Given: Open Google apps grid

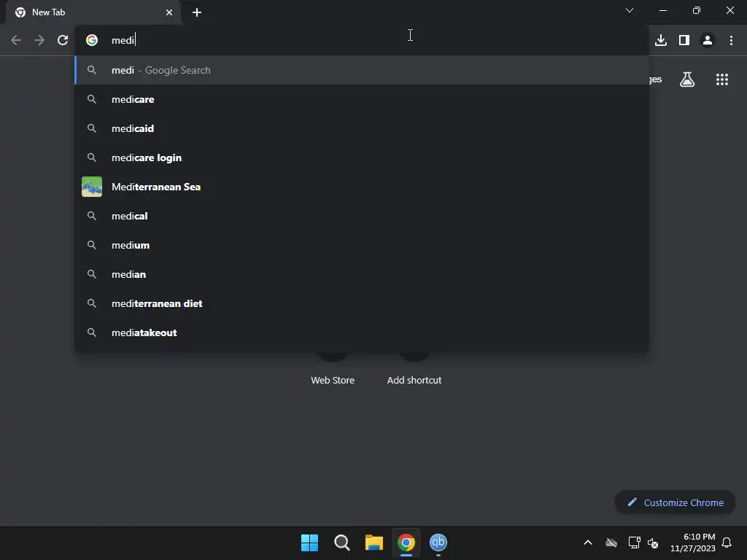Looking at the screenshot, I should tap(721, 79).
